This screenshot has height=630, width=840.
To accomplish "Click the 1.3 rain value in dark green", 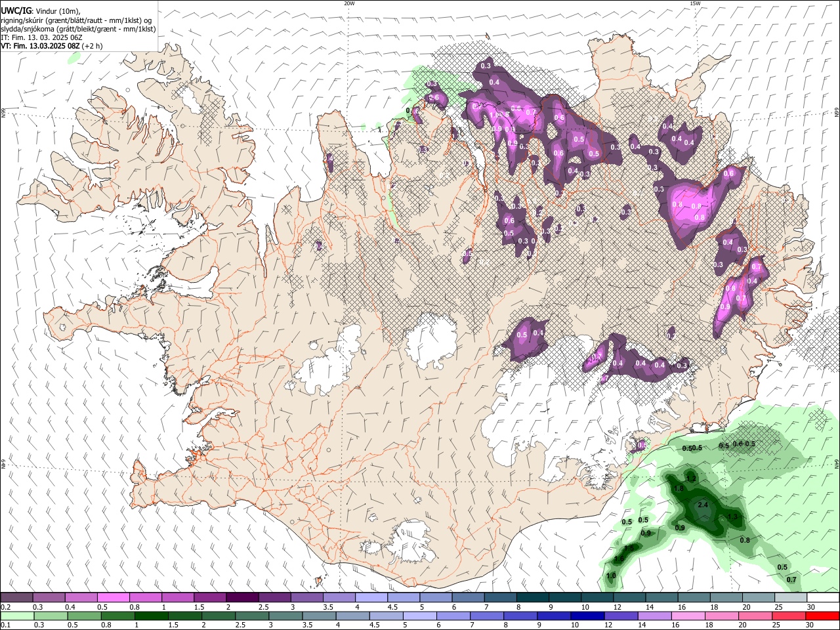I will tap(733, 517).
